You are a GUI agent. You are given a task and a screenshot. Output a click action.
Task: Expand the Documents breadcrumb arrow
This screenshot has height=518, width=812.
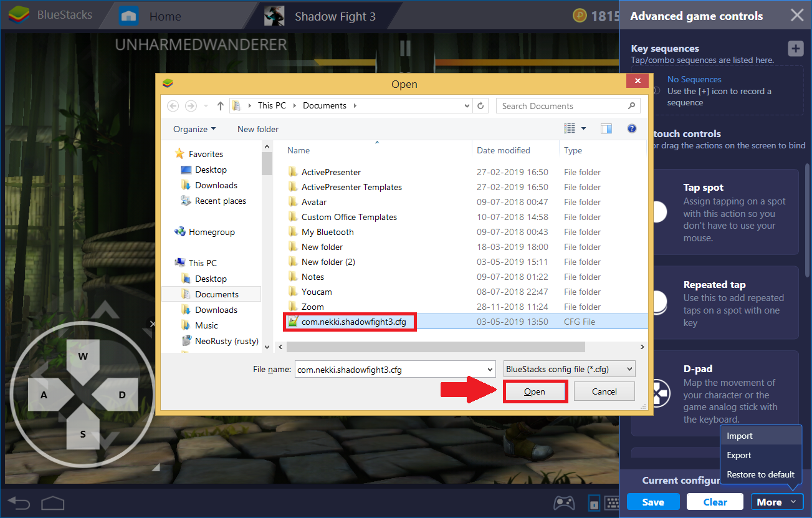(355, 106)
